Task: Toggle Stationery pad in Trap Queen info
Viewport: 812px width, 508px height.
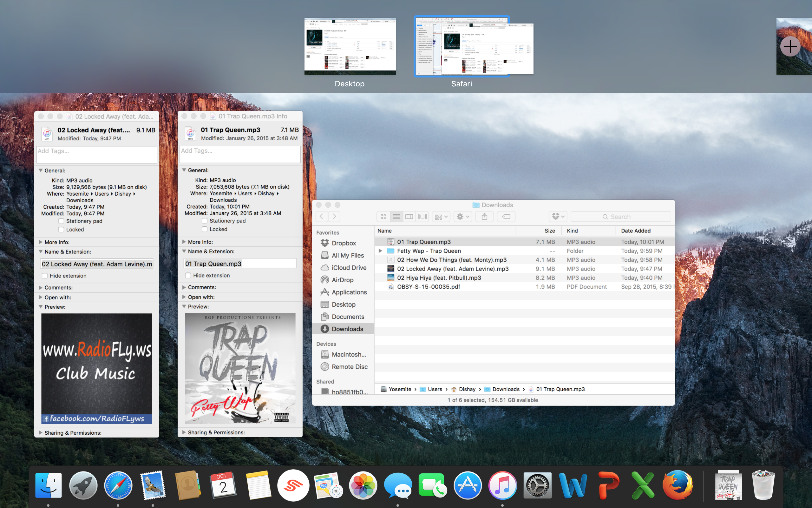Action: (x=204, y=221)
